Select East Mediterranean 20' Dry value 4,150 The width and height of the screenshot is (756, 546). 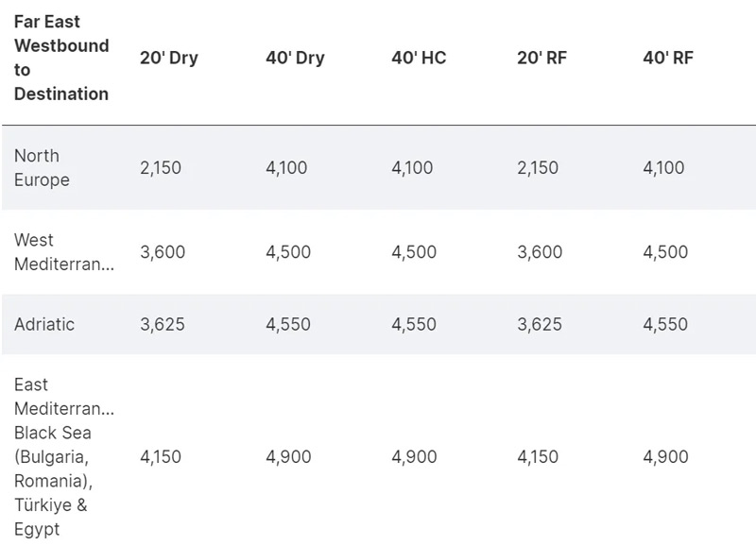point(161,457)
